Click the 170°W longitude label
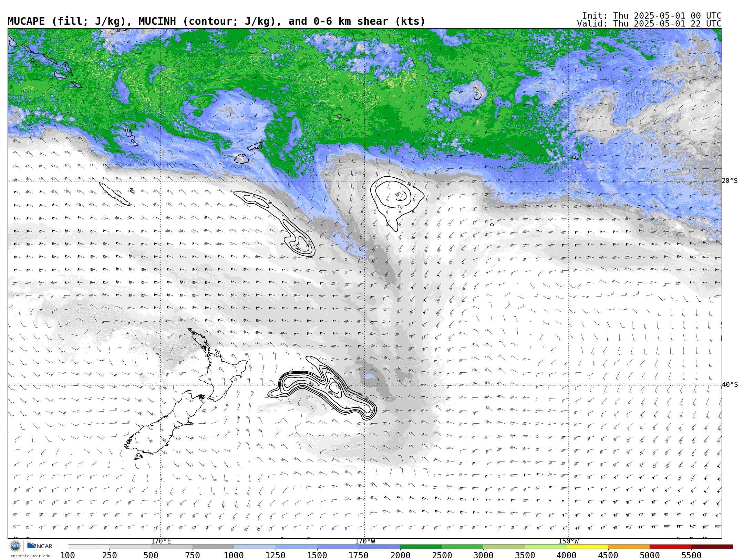 pos(365,541)
